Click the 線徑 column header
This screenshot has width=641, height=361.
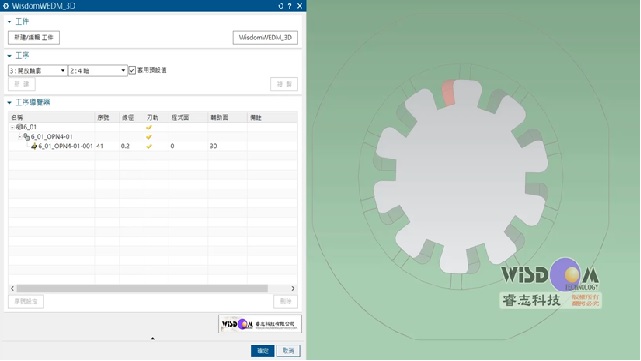click(x=132, y=118)
